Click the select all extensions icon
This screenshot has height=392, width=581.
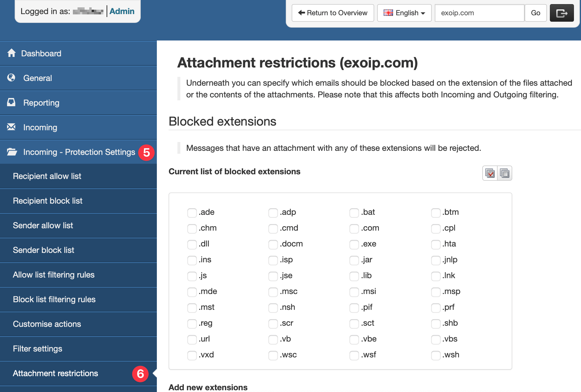(x=490, y=173)
